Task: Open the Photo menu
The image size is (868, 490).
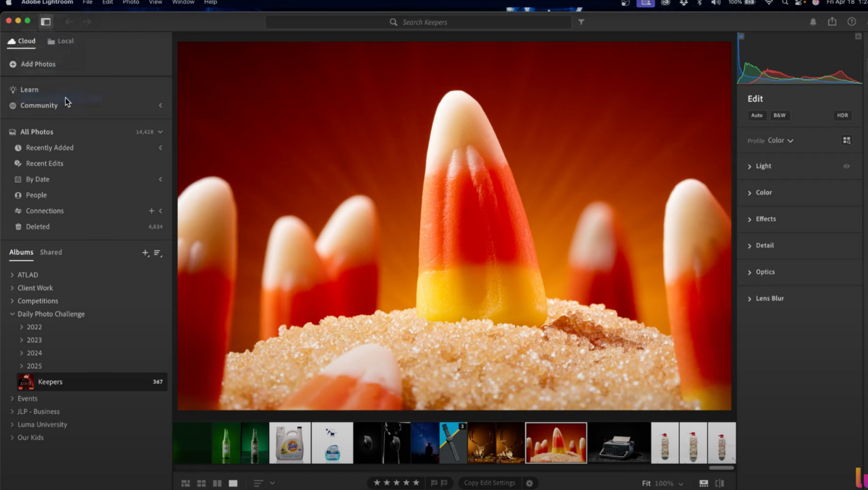Action: click(x=131, y=3)
